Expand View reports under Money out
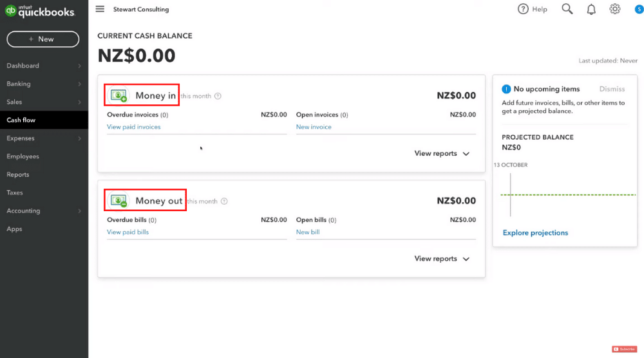 click(x=442, y=259)
